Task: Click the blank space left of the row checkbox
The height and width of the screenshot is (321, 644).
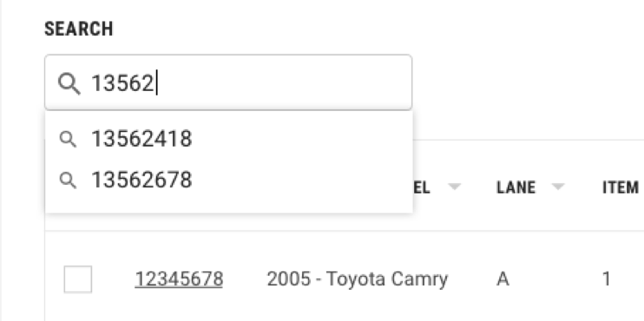Action: (54, 279)
